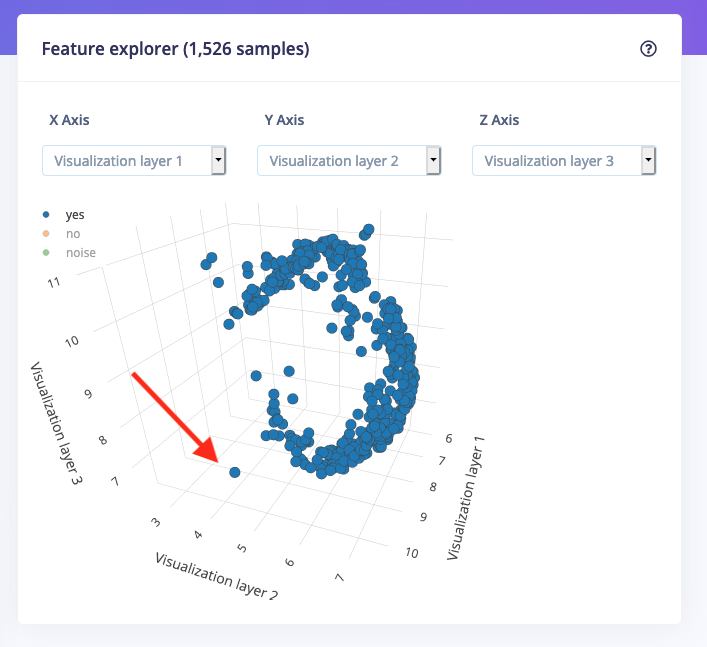Toggle the 'noise' legend entry

coord(81,252)
